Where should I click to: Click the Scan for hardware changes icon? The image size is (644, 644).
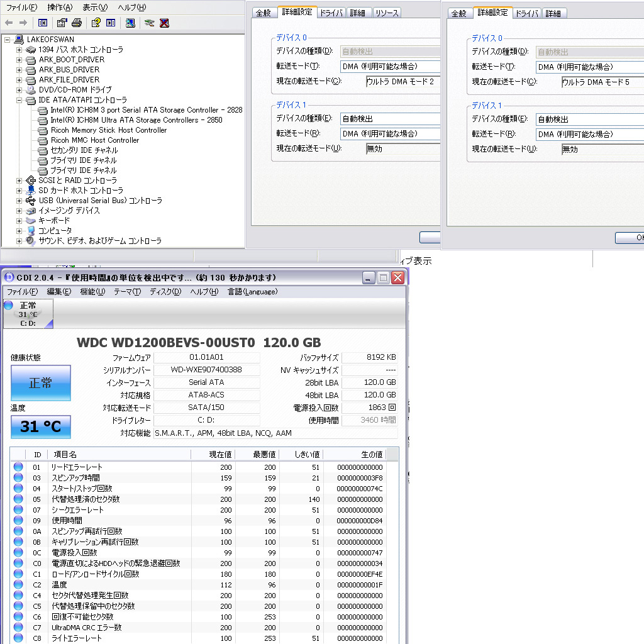[x=131, y=23]
